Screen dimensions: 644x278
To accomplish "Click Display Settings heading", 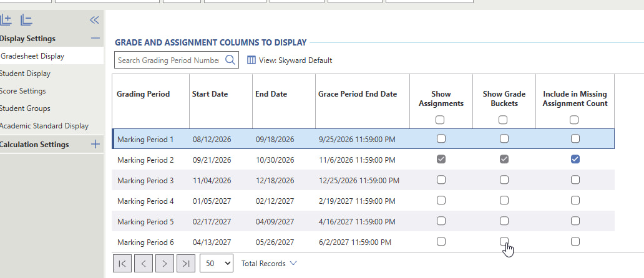I will (x=27, y=39).
